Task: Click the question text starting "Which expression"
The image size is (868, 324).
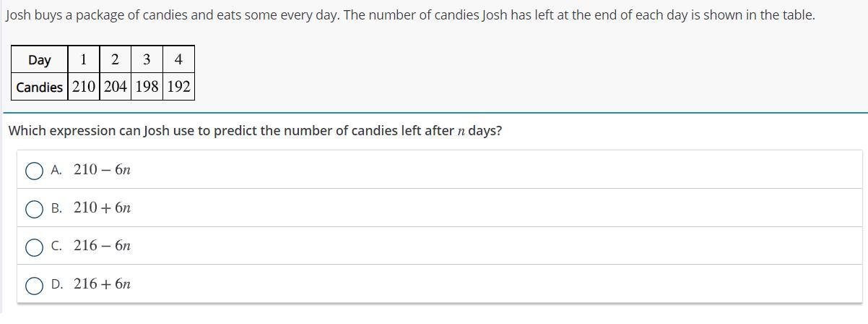Action: [255, 131]
